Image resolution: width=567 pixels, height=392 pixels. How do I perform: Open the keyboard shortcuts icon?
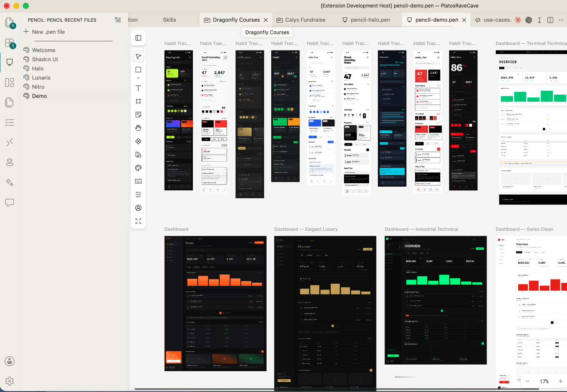(x=138, y=181)
